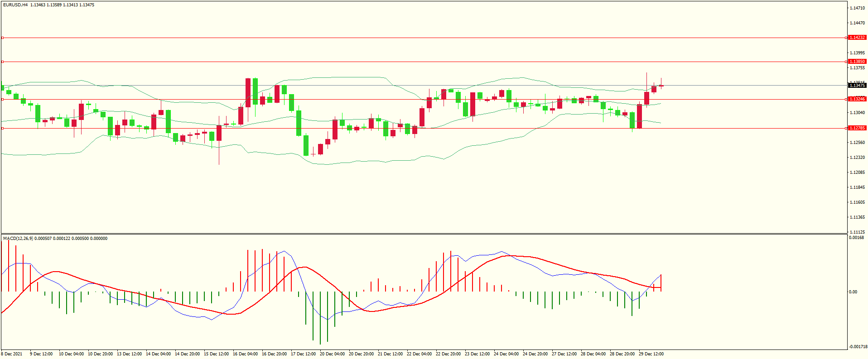Click the 1.11365 price scale label
This screenshot has width=868, height=359.
coord(857,217)
